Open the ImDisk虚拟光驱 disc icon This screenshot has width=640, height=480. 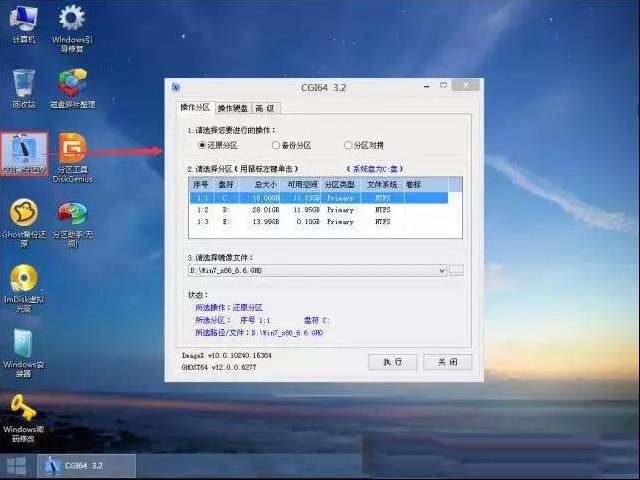pos(24,288)
